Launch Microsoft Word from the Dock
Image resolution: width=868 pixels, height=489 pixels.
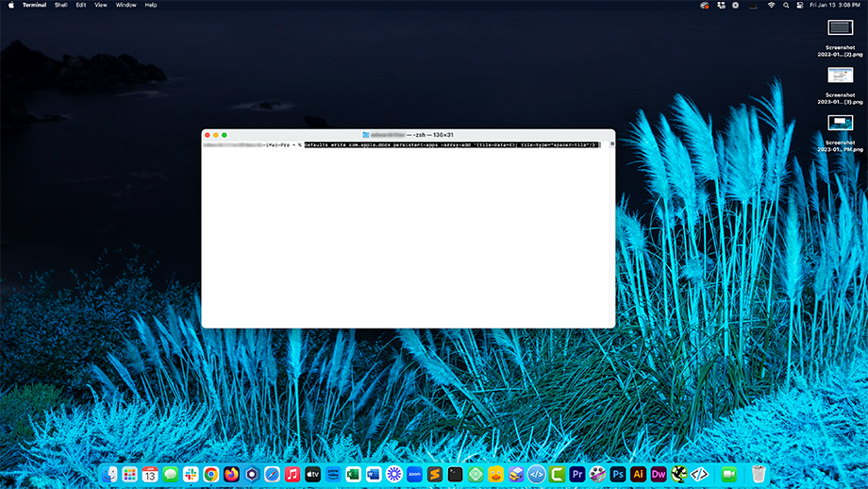coord(374,474)
